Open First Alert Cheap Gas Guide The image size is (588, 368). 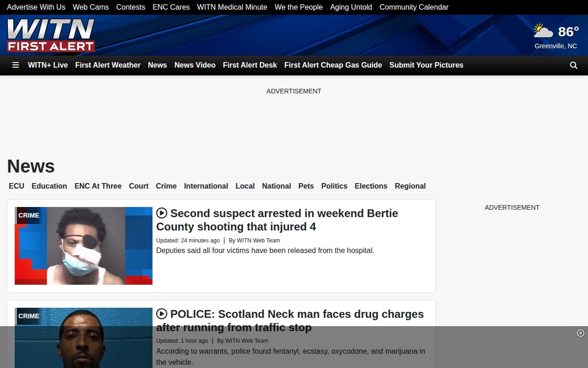pos(333,65)
